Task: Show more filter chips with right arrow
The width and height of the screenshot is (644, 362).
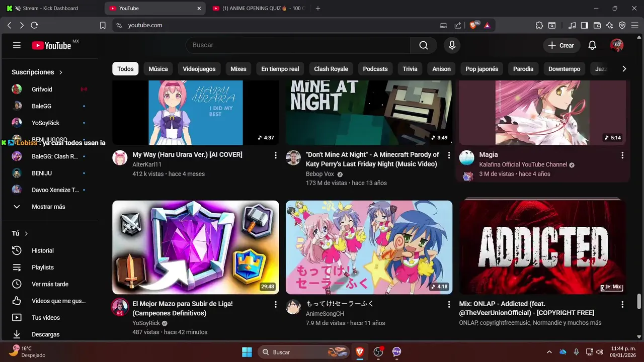Action: click(x=624, y=69)
